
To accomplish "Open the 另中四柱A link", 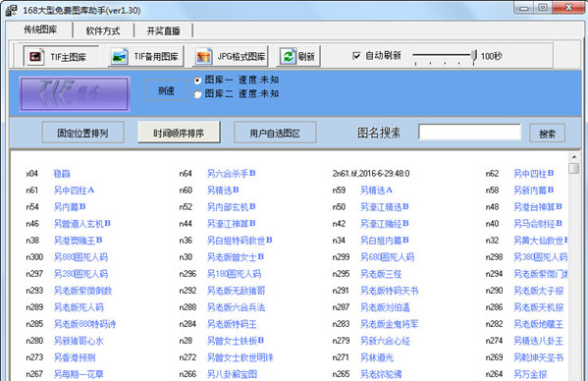I will click(x=74, y=190).
